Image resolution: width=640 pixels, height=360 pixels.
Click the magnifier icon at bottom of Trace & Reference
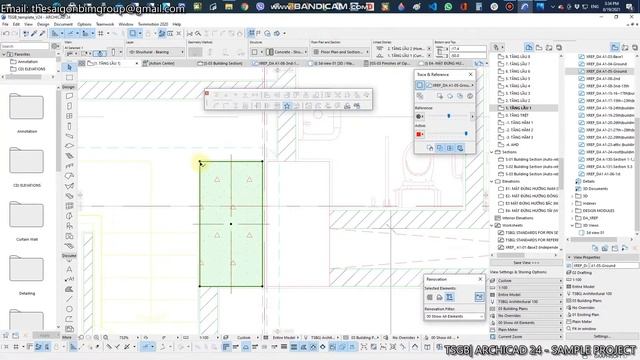460,148
